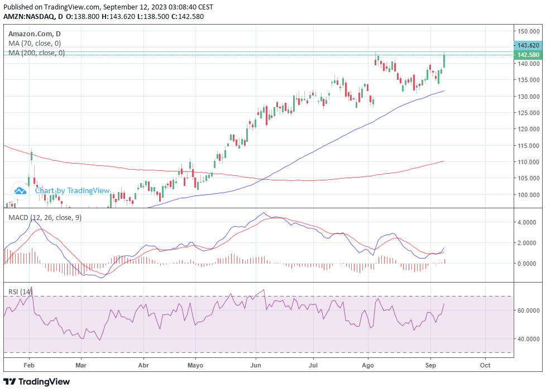Image resolution: width=546 pixels, height=392 pixels.
Task: Click the 150.000 price axis label
Action: [529, 31]
